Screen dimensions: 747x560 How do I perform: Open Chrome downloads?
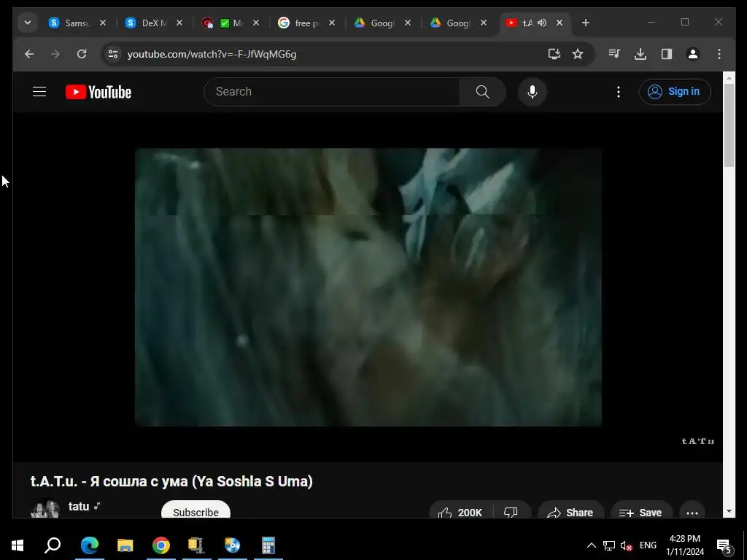640,54
